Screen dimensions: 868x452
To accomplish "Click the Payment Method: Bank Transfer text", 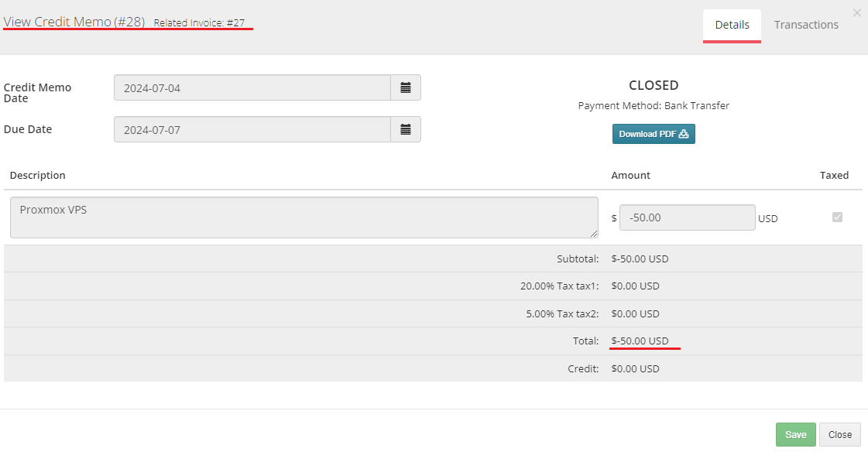I will [654, 106].
